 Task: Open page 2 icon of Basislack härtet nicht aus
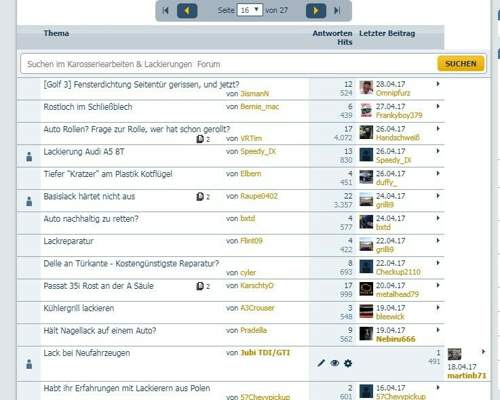pyautogui.click(x=203, y=197)
